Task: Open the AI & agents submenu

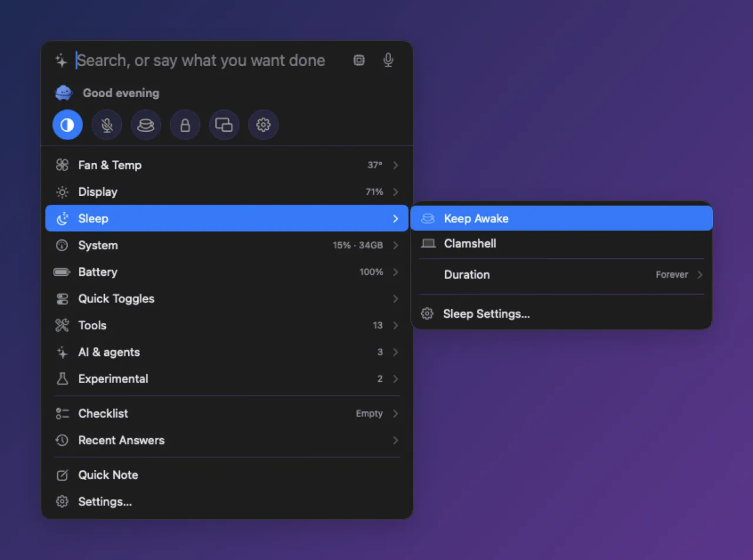Action: coord(227,352)
